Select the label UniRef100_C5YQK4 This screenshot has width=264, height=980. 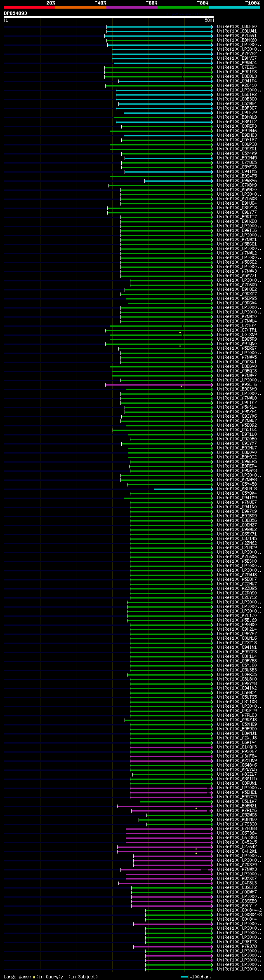pyautogui.click(x=237, y=494)
